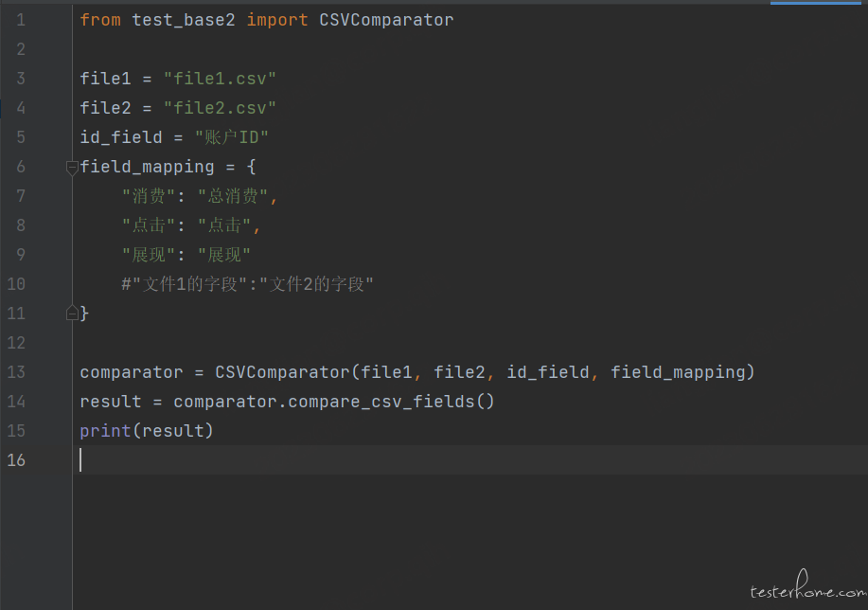
Task: Click the closing fold marker at line 11
Action: click(x=72, y=313)
